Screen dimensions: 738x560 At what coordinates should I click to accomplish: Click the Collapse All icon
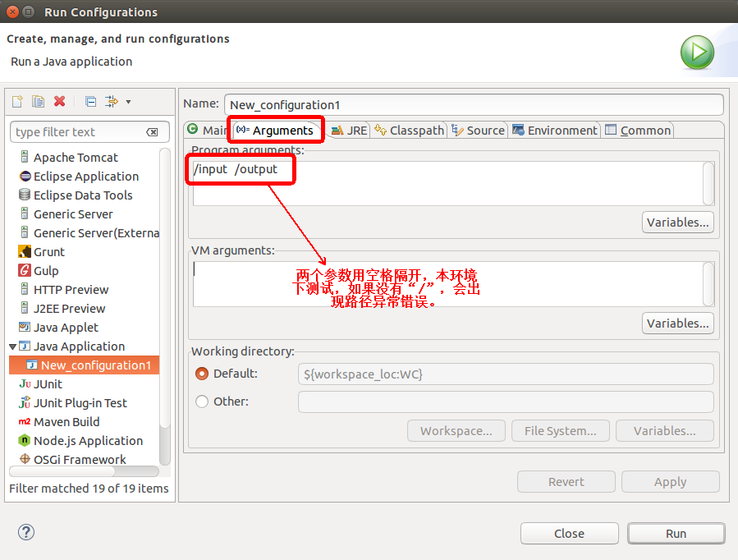[90, 101]
